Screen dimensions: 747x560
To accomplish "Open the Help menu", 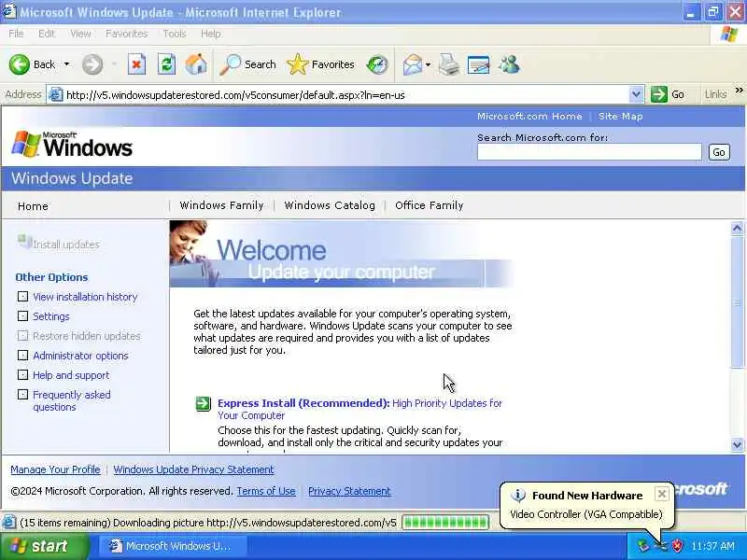I will (x=211, y=34).
